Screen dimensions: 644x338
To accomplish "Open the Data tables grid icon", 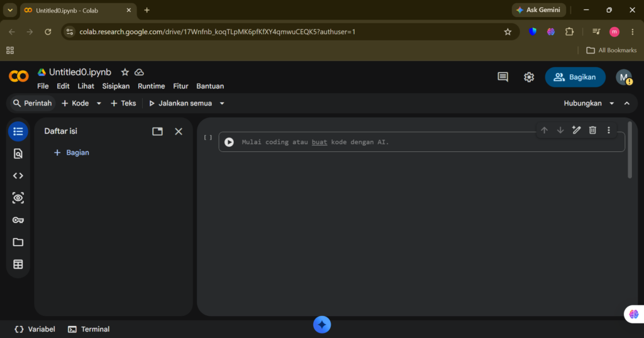I will pyautogui.click(x=18, y=264).
